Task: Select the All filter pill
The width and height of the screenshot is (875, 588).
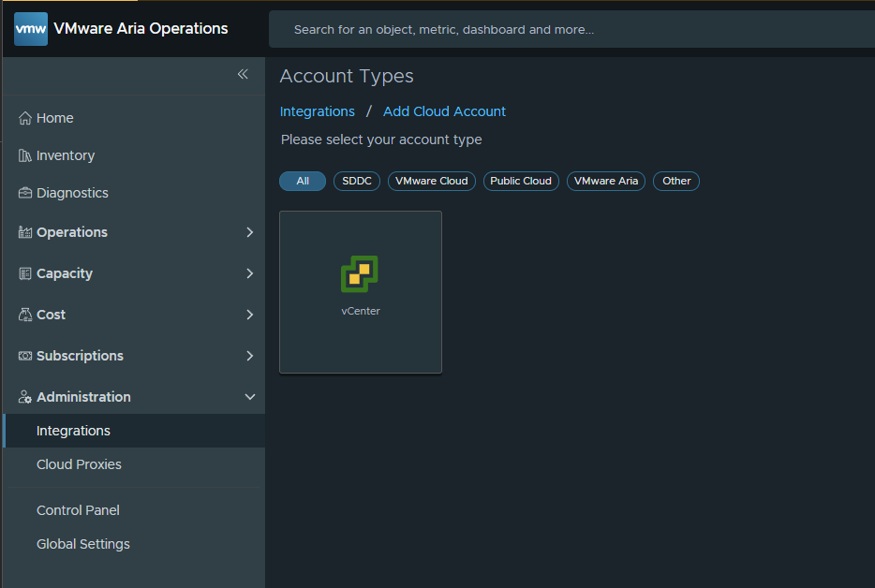Action: coord(303,181)
